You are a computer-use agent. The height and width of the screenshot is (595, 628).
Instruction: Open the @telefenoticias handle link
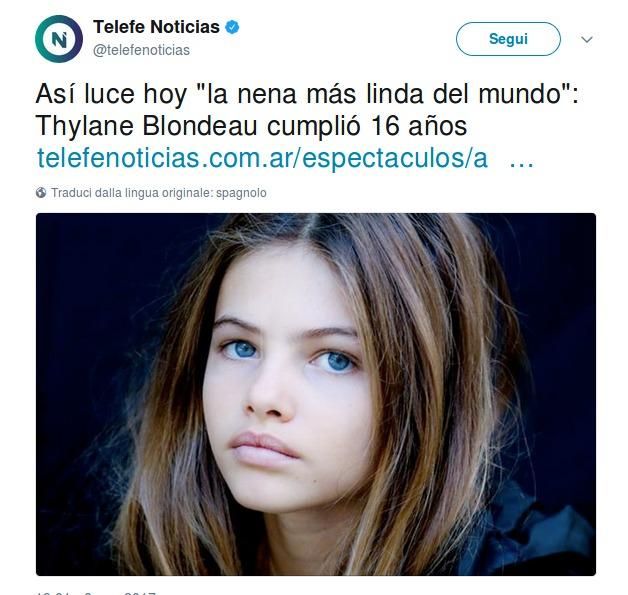tap(141, 50)
